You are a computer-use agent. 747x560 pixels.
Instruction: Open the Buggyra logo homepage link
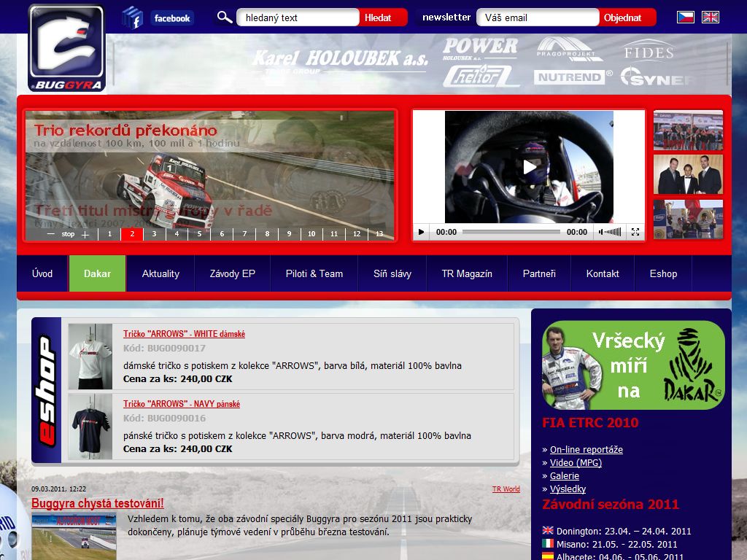point(66,48)
